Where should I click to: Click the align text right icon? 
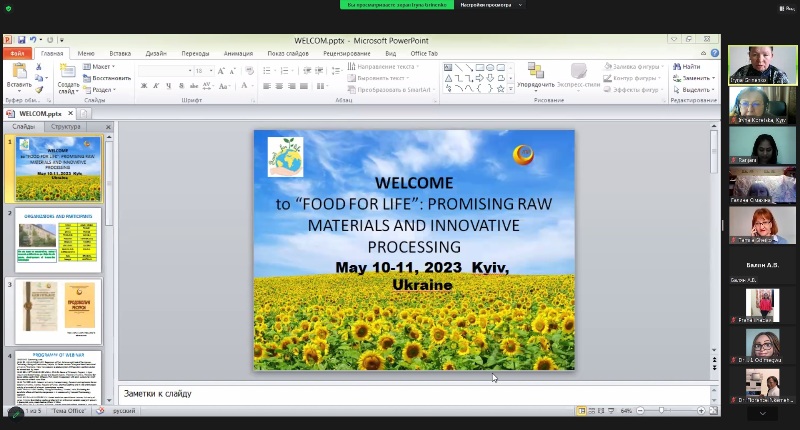(291, 86)
